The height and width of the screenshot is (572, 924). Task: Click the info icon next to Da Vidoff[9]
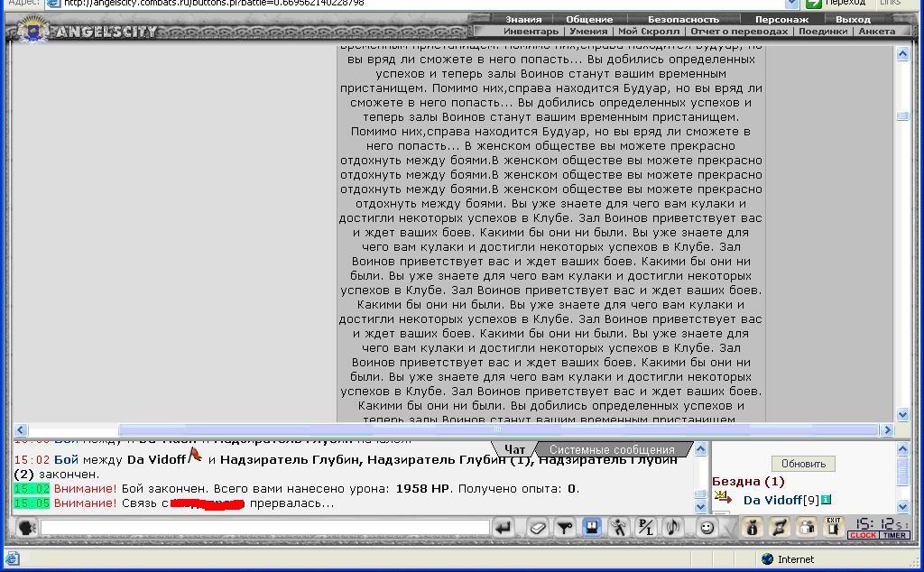click(x=826, y=500)
